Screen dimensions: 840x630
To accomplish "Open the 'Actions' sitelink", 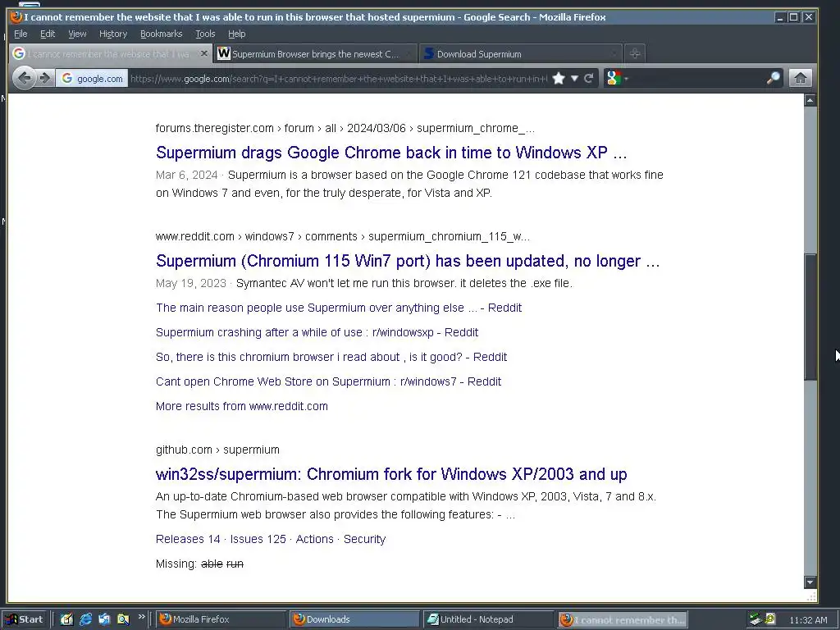I will pyautogui.click(x=314, y=539).
